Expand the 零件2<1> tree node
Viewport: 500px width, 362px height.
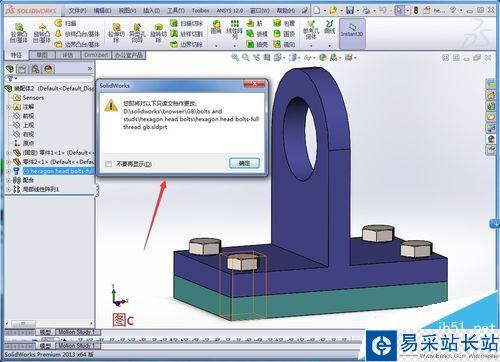click(x=9, y=162)
